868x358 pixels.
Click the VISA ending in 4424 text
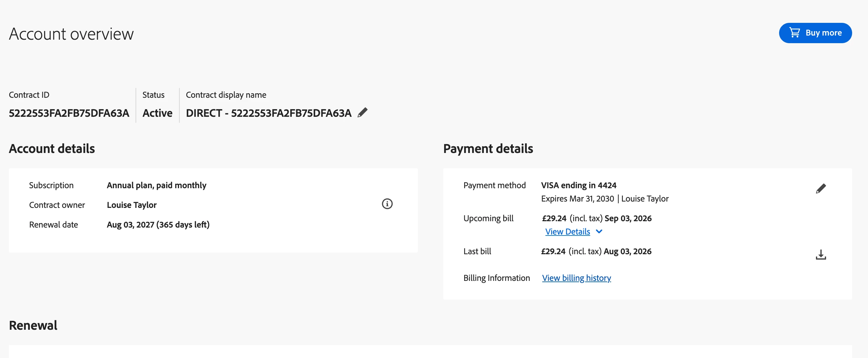click(578, 185)
